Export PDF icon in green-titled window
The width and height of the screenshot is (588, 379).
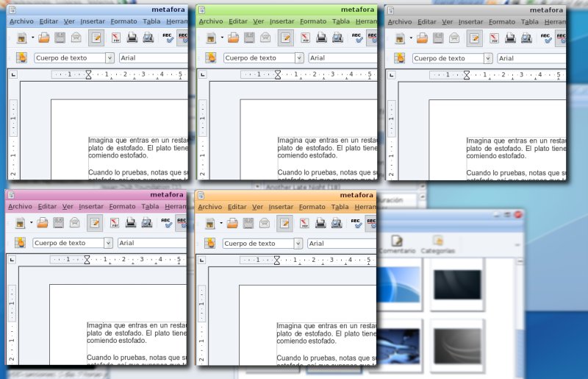pos(305,38)
